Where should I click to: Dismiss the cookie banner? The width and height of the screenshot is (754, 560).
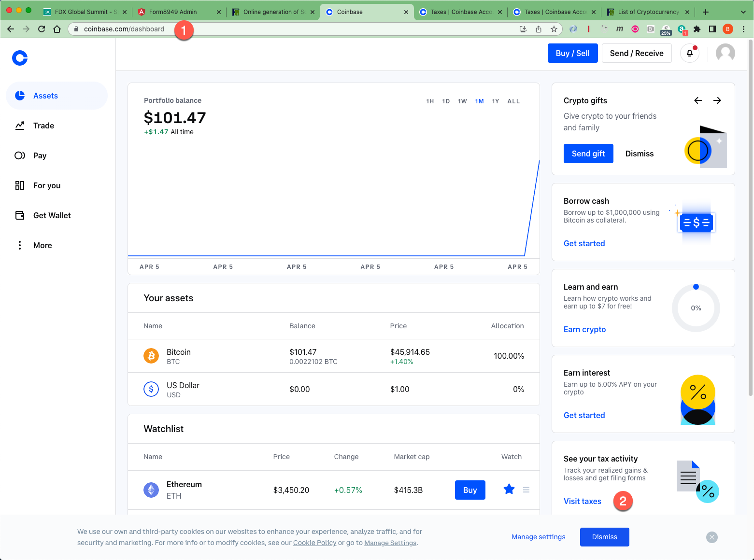click(605, 537)
